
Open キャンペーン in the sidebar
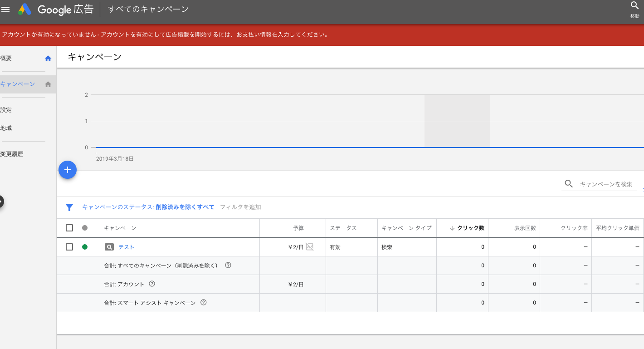click(x=18, y=84)
